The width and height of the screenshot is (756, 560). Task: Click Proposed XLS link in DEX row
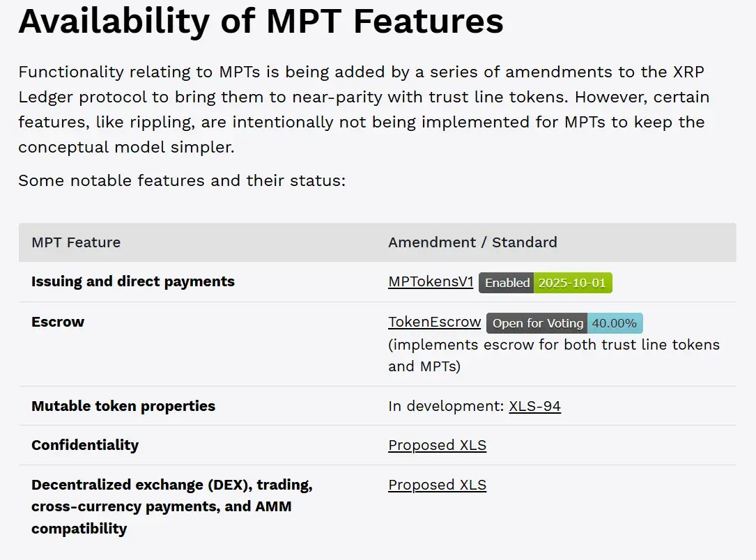pos(437,485)
